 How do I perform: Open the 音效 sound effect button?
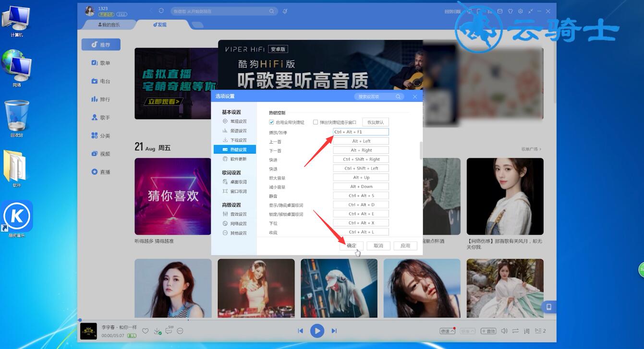[x=488, y=331]
